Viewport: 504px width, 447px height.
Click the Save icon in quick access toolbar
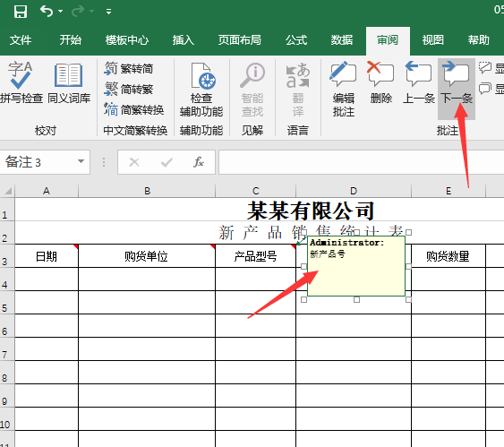21,12
